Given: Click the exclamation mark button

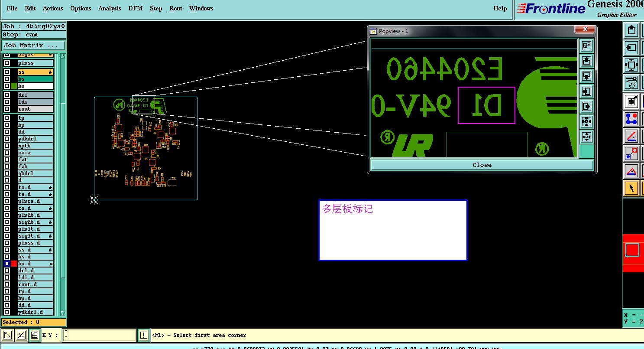Looking at the screenshot, I should point(144,335).
